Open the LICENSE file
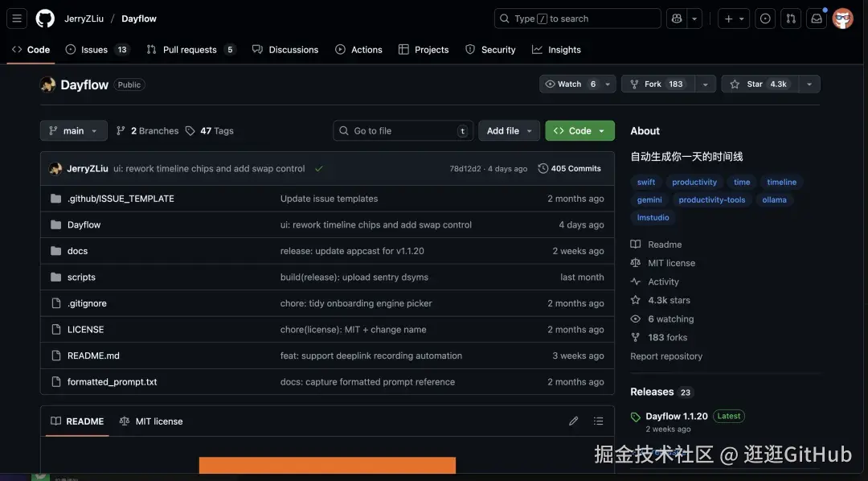868x481 pixels. click(x=85, y=329)
